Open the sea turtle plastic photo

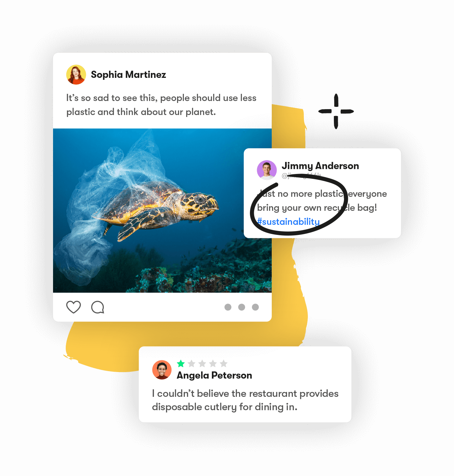162,210
